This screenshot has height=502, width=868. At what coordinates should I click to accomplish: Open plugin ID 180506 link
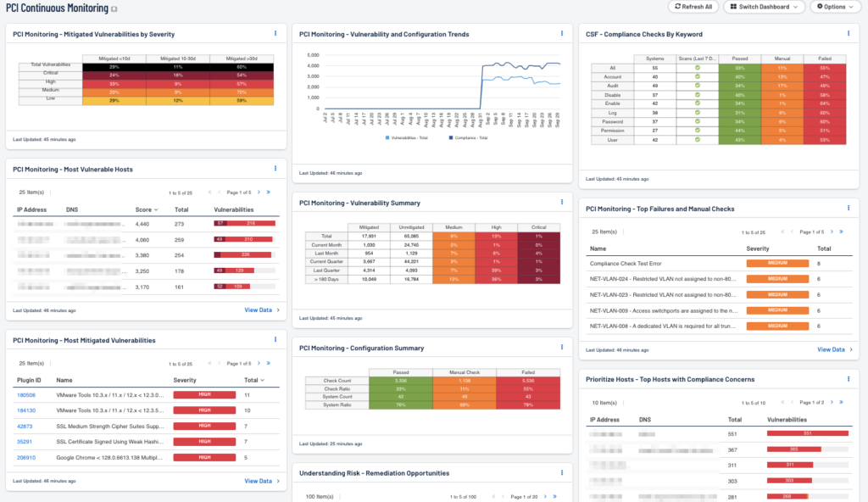25,395
